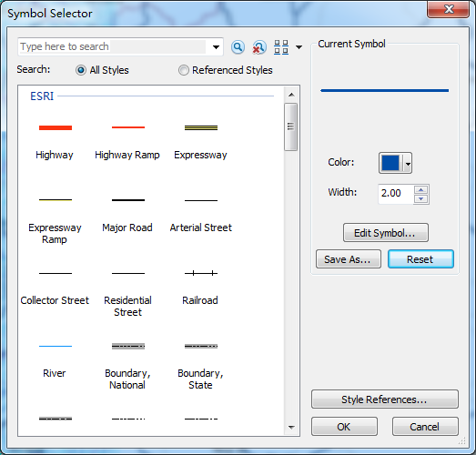Select the Railroad symbol

200,288
